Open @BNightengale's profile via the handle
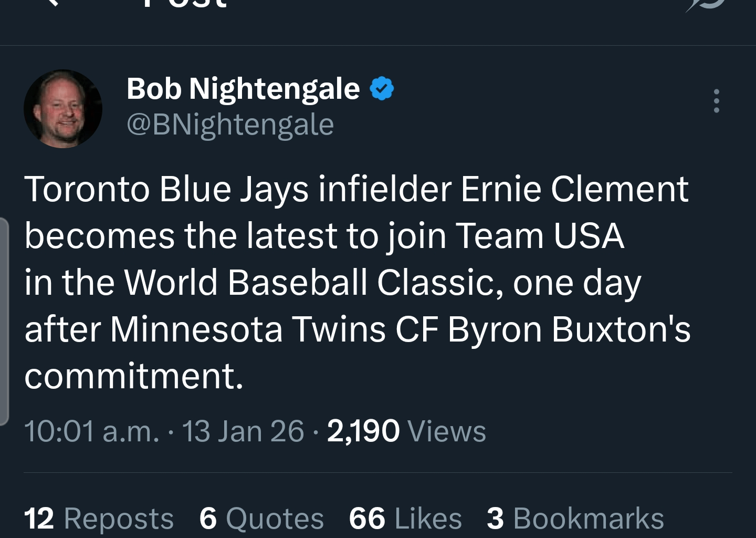This screenshot has width=756, height=538. coord(229,125)
